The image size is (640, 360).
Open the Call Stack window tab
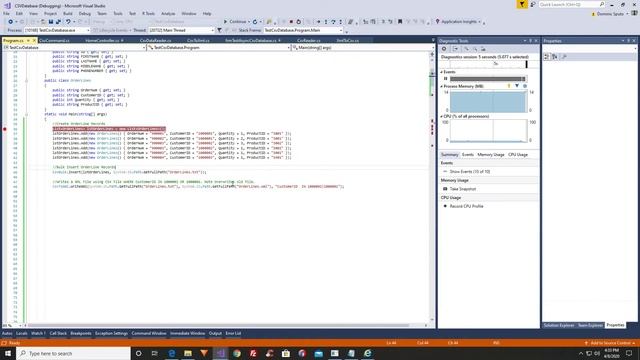point(58,333)
